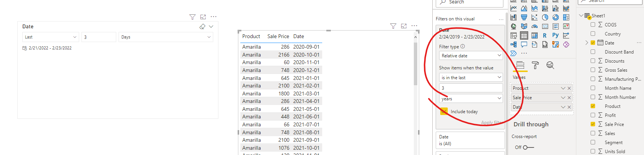Select the pie chart visualization
This screenshot has width=644, height=155.
[545, 17]
